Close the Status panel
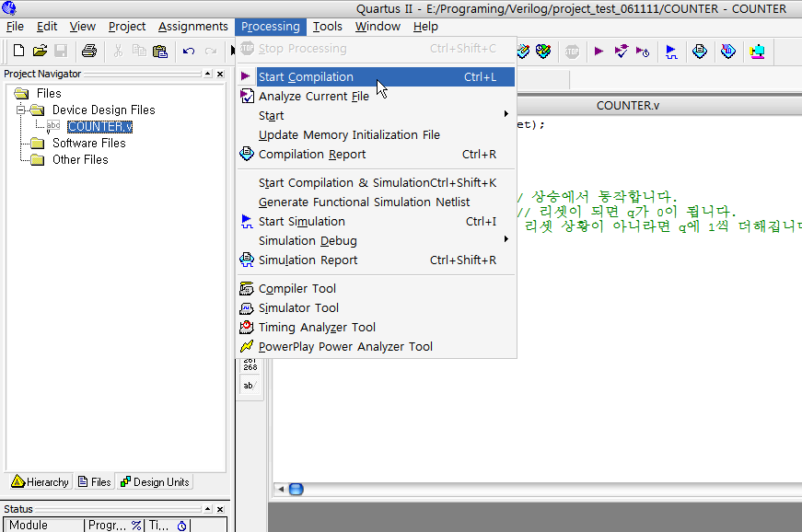Screen dimensions: 802x532 click(220, 509)
